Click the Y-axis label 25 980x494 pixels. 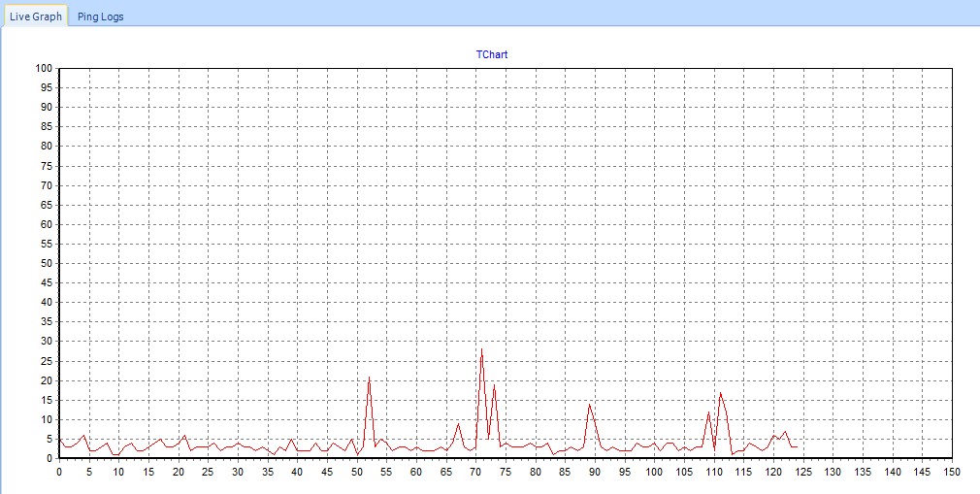[x=48, y=361]
